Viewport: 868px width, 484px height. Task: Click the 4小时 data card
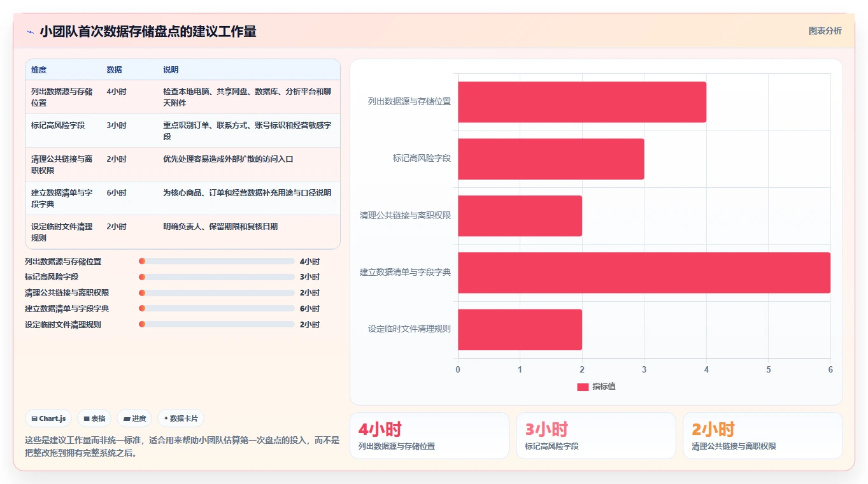[429, 436]
